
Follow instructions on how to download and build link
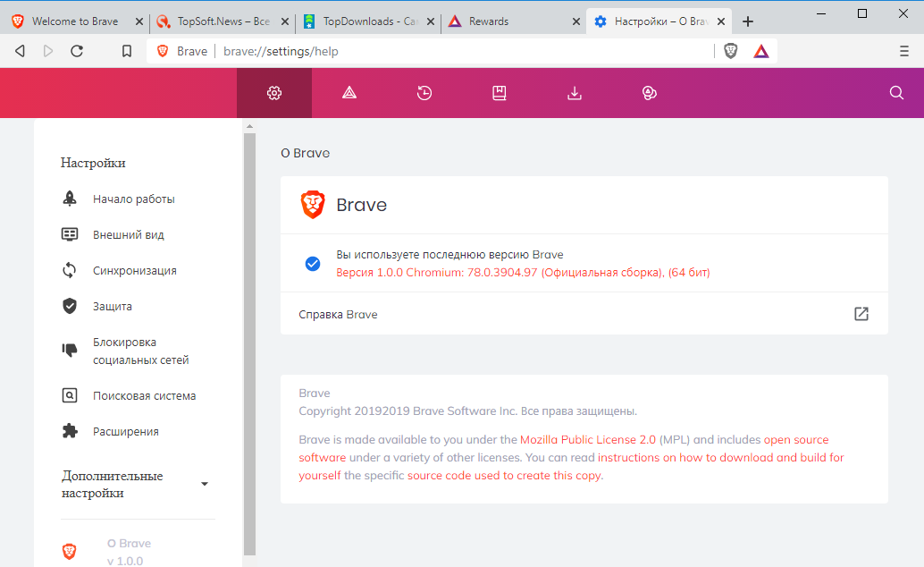(572, 466)
